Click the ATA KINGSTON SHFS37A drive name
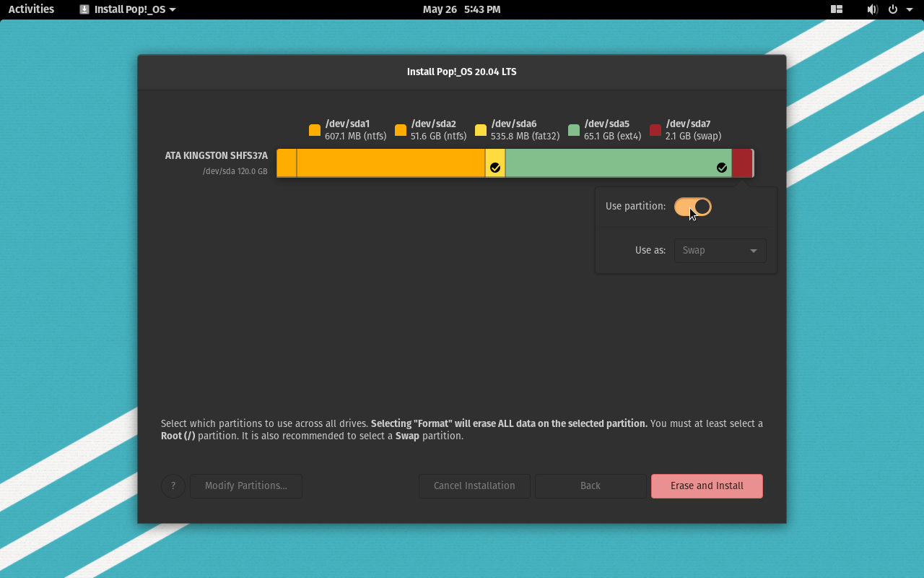The width and height of the screenshot is (924, 578). pyautogui.click(x=217, y=155)
